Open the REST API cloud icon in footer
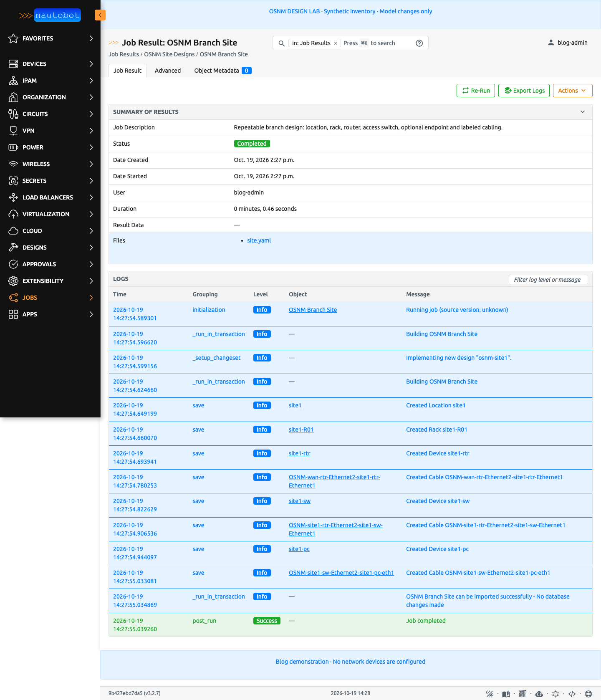The image size is (601, 700). point(539,694)
